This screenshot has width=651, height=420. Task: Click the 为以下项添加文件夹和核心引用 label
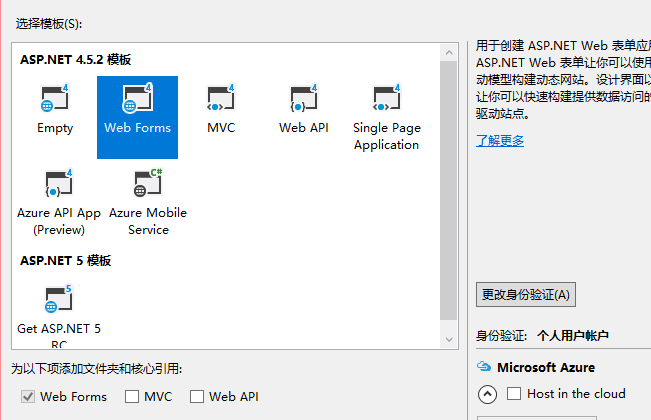(96, 369)
